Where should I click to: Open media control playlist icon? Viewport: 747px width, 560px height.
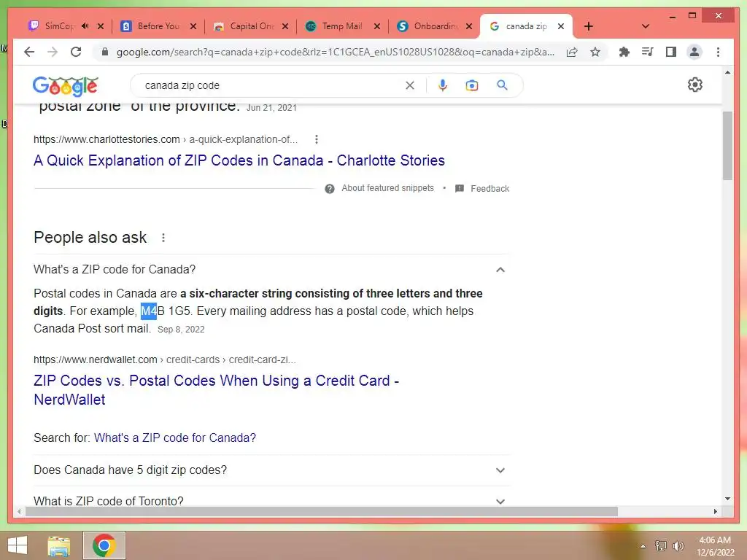(648, 52)
